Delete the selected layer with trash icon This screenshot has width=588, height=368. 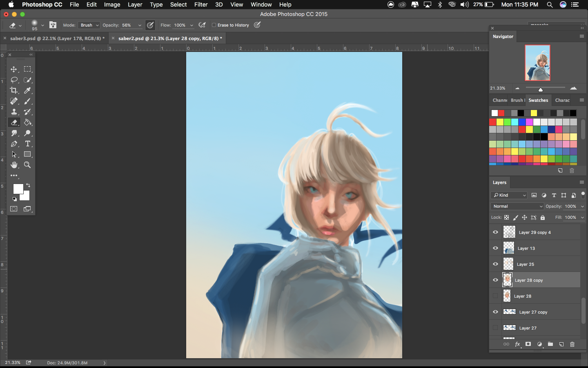[x=572, y=344]
